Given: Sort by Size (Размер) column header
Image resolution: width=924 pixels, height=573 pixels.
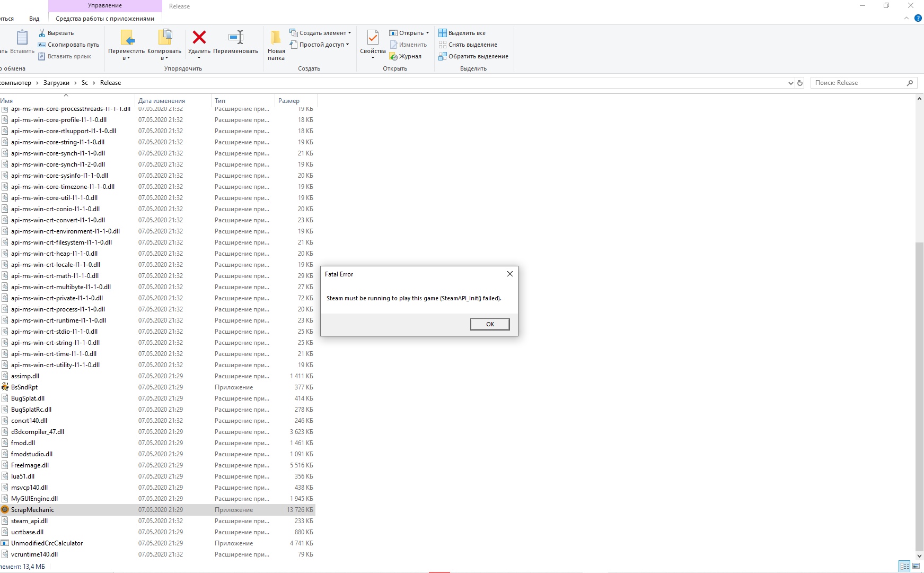Looking at the screenshot, I should click(296, 100).
